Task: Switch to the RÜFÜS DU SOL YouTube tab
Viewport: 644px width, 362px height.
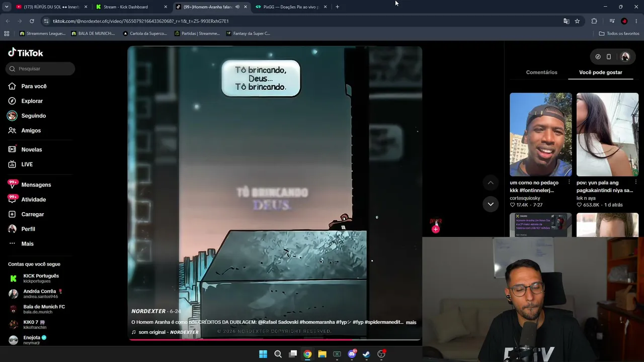Action: point(51,7)
